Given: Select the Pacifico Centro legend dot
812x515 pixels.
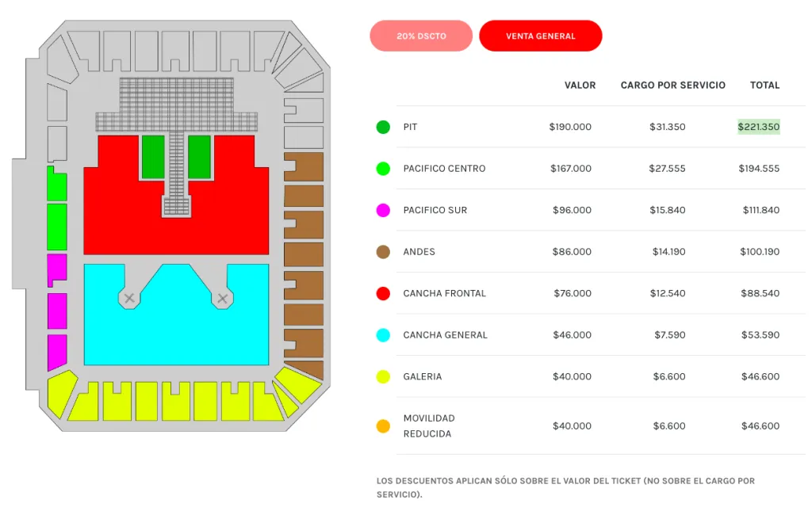Looking at the screenshot, I should [x=383, y=169].
